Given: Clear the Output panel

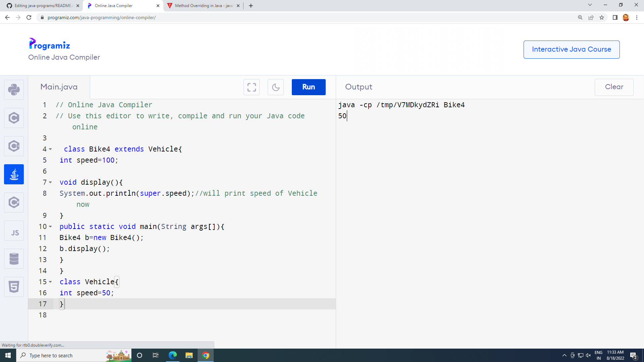Looking at the screenshot, I should point(614,87).
